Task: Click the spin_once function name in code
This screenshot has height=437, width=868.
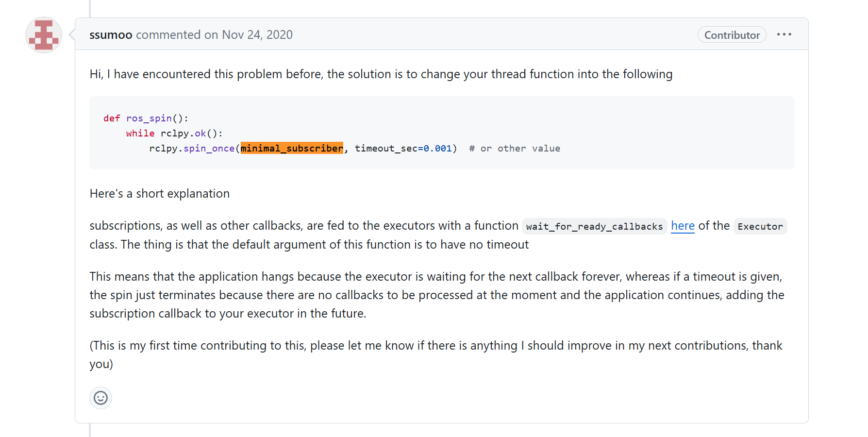Action: coord(209,148)
